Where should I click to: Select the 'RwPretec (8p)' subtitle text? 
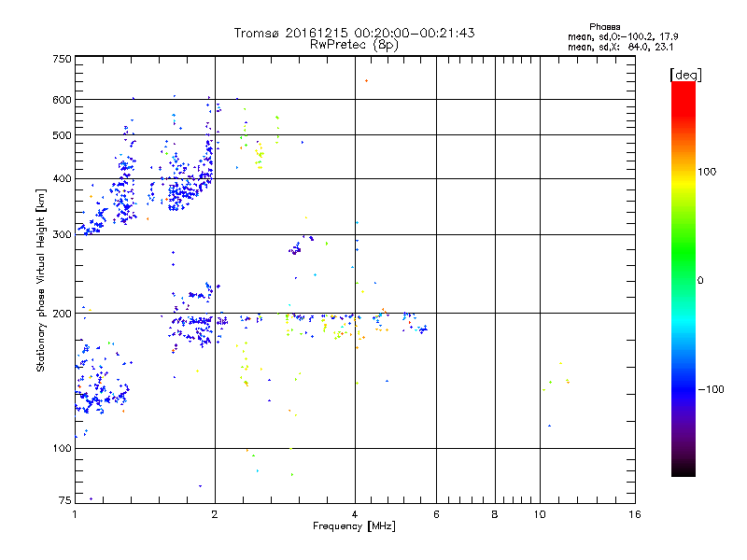(354, 45)
